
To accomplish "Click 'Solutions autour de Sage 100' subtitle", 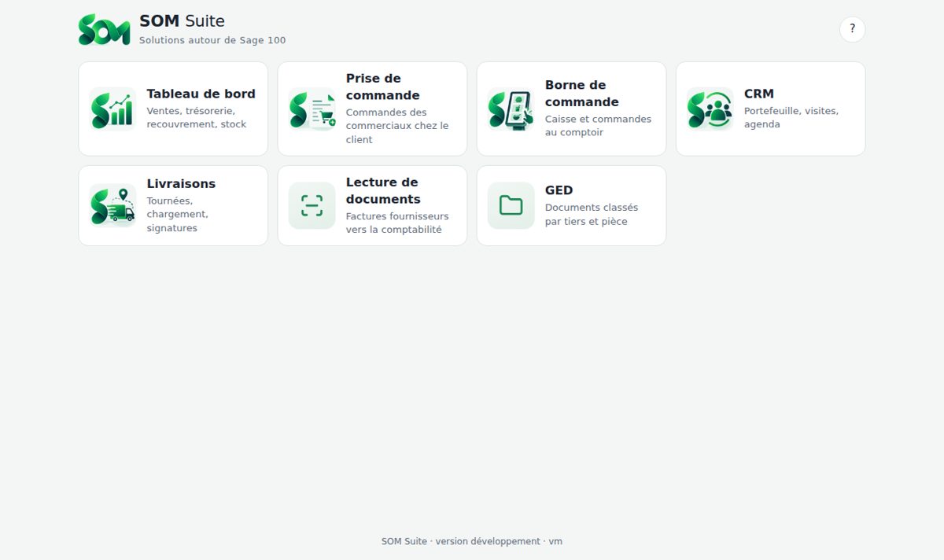I will coord(212,40).
